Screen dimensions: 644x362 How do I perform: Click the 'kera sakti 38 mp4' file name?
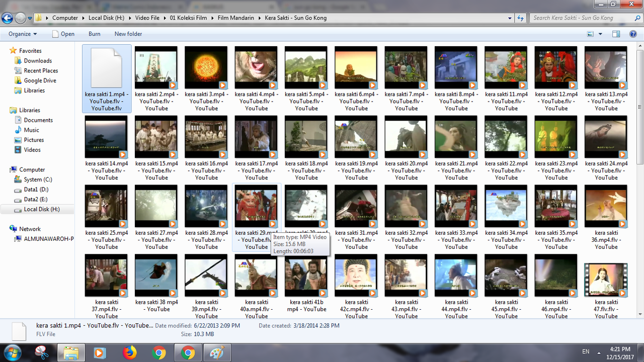[156, 306]
